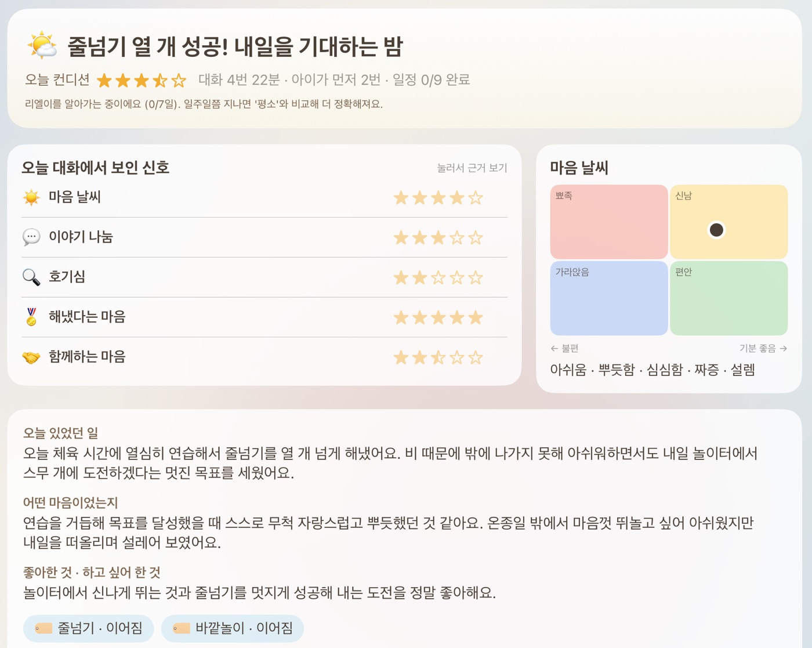Click the tag icon in 바깥놀이 chip
The width and height of the screenshot is (812, 648).
pos(182,628)
